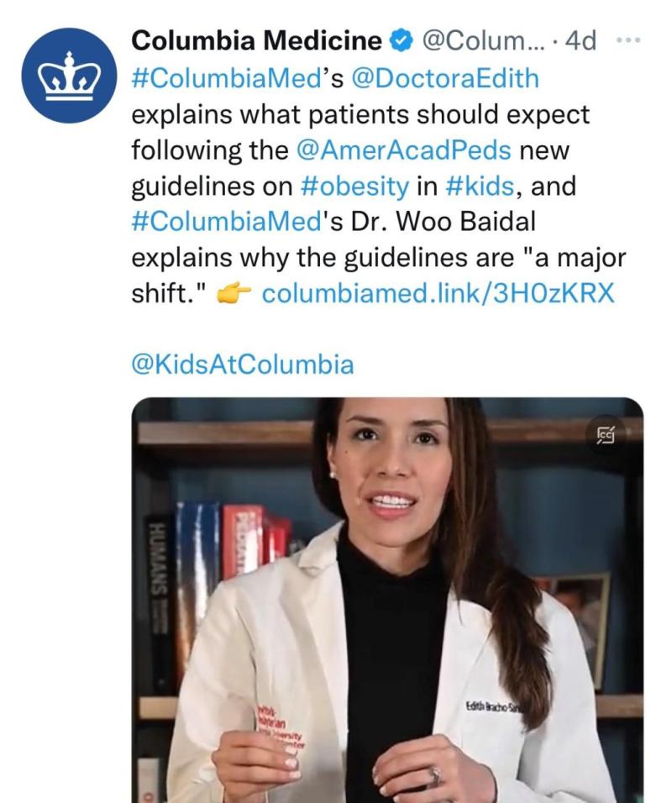Open the @AmerAcadPeds profile mention
Image resolution: width=672 pixels, height=803 pixels.
pos(403,150)
